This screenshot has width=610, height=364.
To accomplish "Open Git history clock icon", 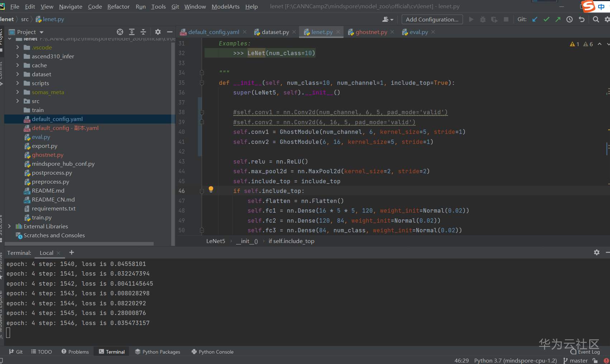I will coord(570,19).
